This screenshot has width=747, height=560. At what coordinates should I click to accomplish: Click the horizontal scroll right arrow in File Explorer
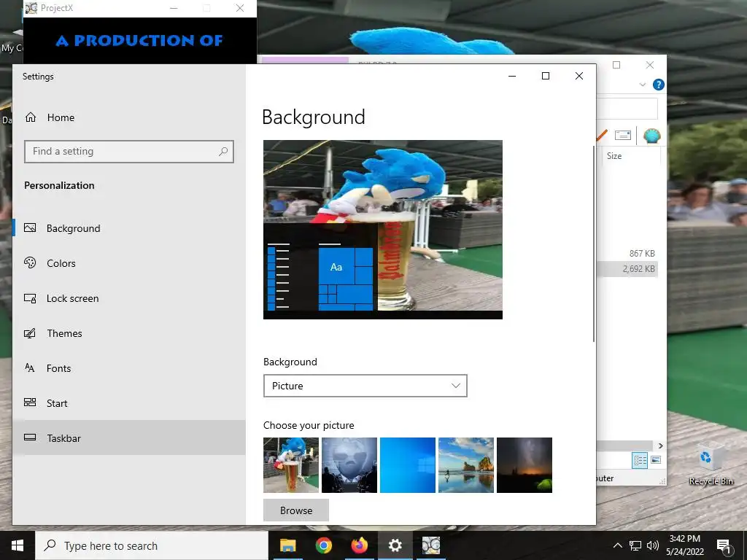(660, 446)
